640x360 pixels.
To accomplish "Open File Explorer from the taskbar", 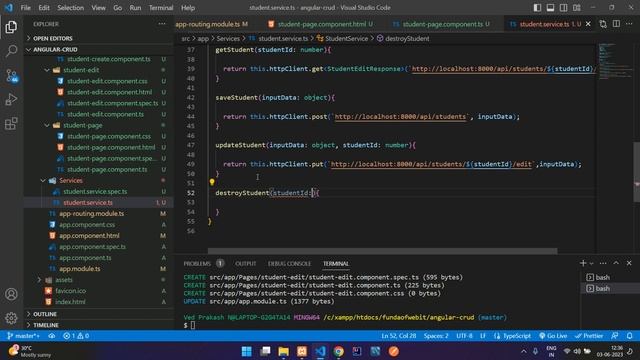I will click(283, 351).
